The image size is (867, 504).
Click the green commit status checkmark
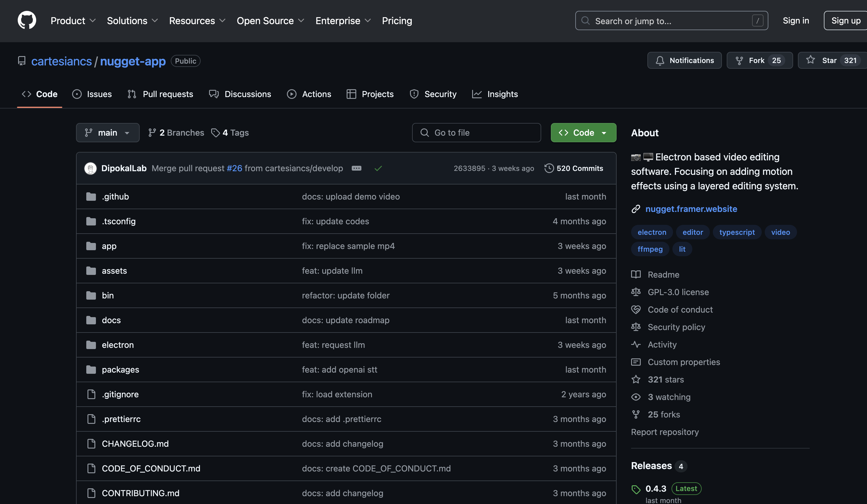pos(378,168)
